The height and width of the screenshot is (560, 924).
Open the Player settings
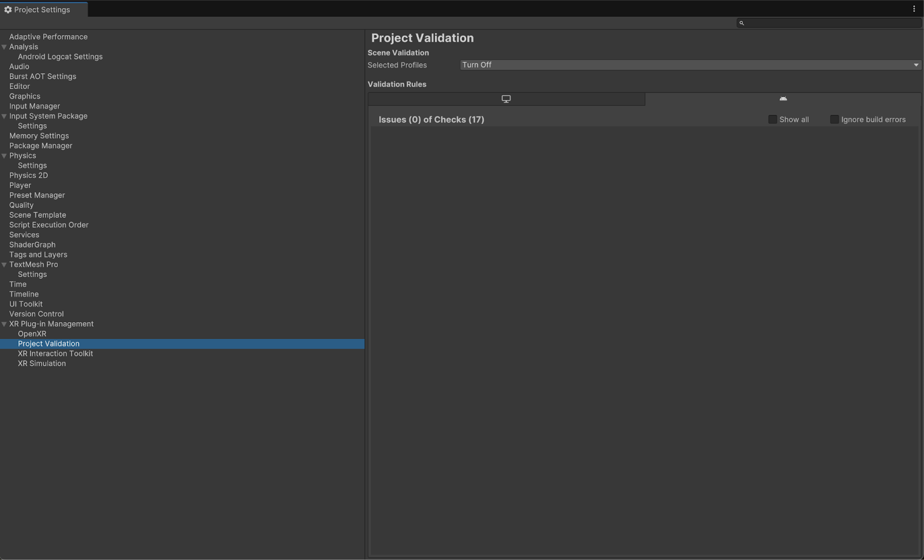[20, 185]
